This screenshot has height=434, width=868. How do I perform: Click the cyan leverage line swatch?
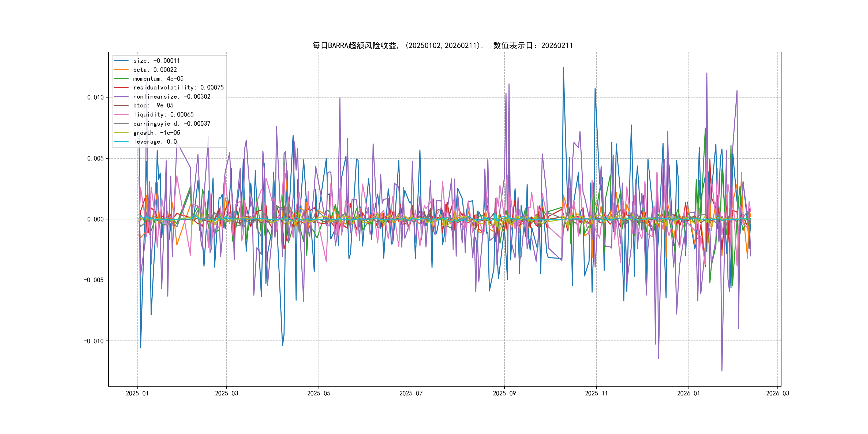pos(121,141)
